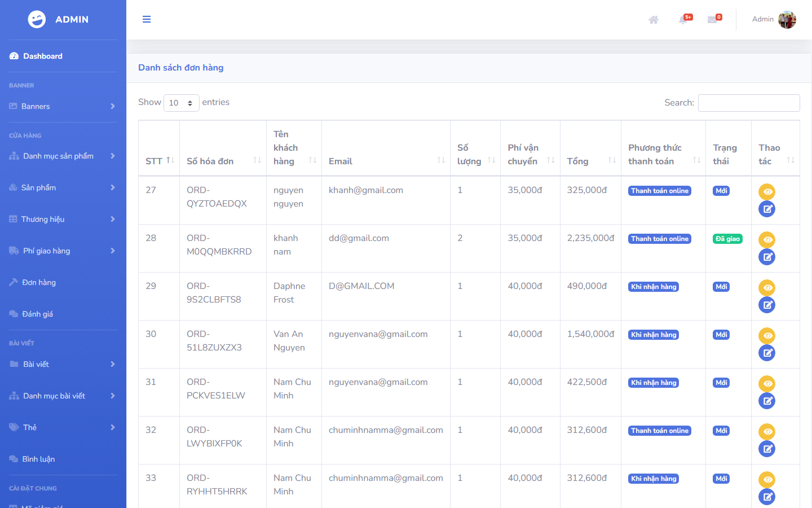Open the messages envelope icon
The width and height of the screenshot is (812, 508).
coord(713,20)
